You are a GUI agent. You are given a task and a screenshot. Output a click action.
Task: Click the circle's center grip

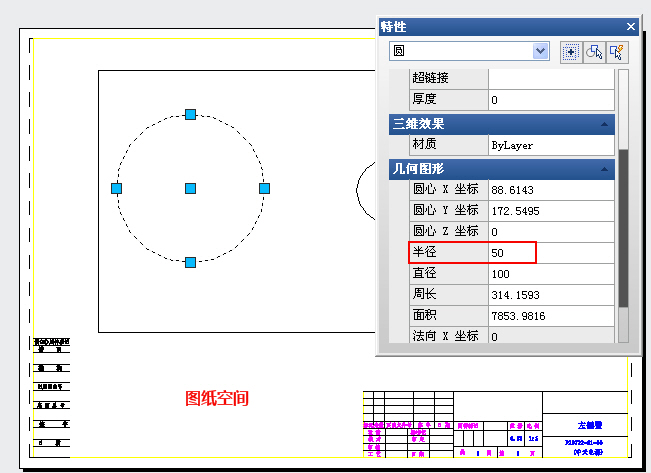(x=191, y=188)
